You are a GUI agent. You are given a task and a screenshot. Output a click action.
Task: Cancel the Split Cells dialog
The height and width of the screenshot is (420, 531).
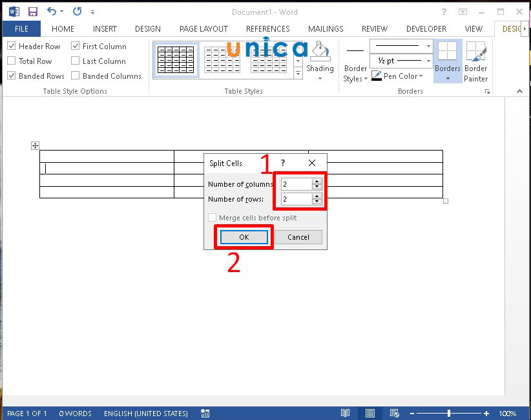[298, 237]
